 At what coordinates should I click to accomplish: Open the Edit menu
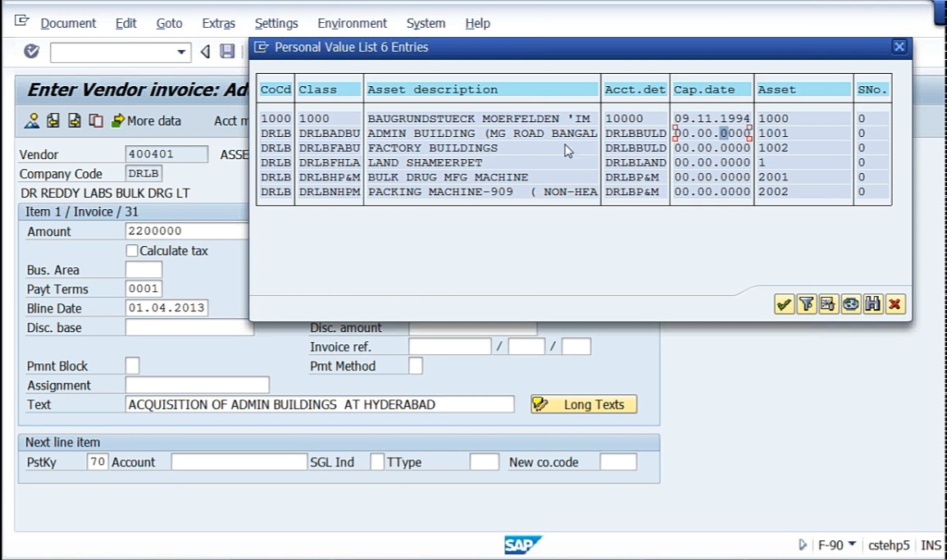(x=126, y=24)
